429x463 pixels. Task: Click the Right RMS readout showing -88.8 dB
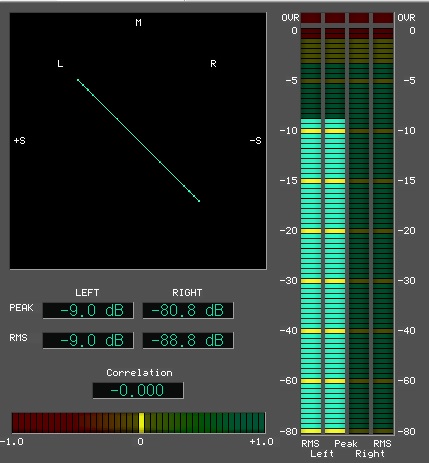(x=188, y=340)
